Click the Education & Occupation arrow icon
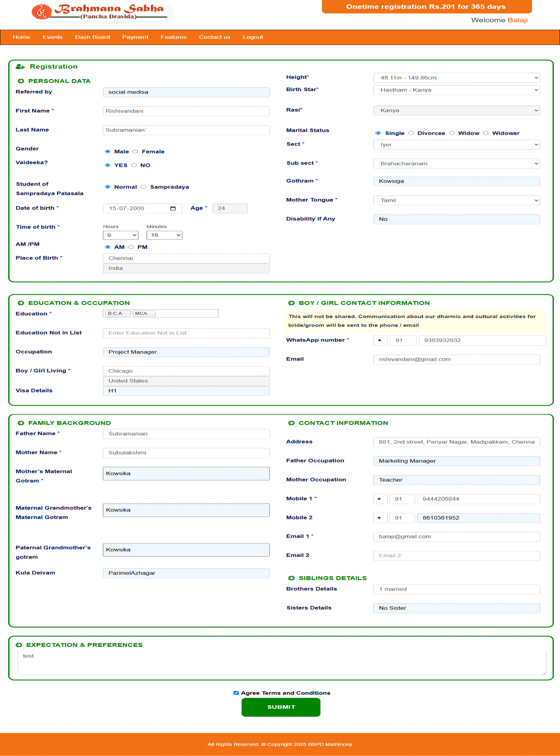The image size is (560, 756). (21, 303)
